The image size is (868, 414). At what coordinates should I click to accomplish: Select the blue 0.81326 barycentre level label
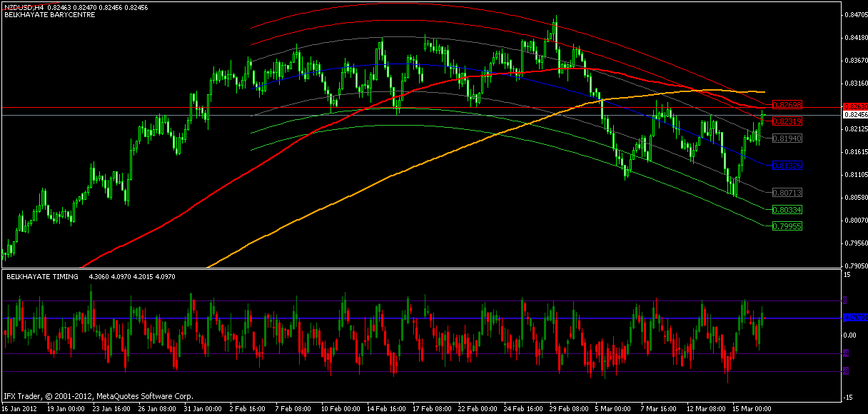click(x=788, y=165)
